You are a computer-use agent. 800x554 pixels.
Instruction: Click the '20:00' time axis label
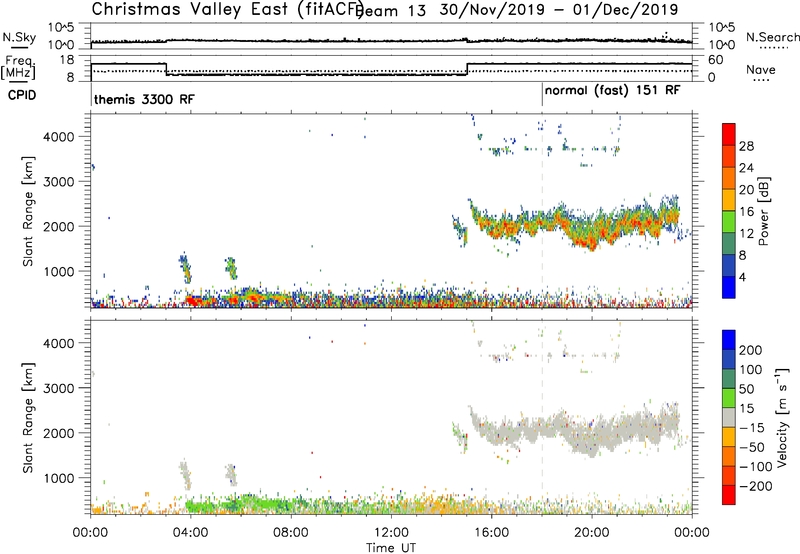click(592, 533)
